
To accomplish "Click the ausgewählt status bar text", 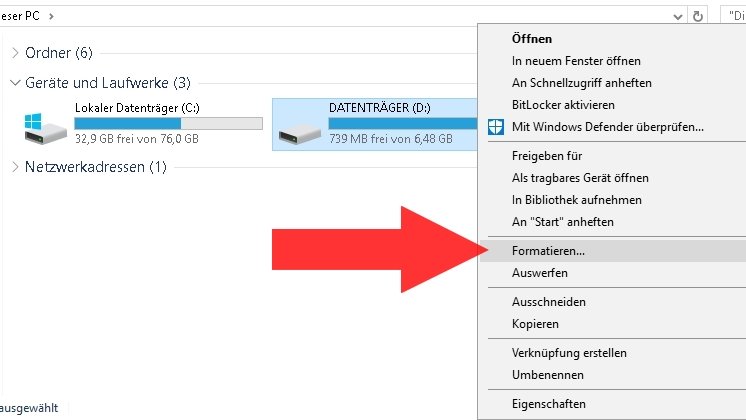I will pyautogui.click(x=29, y=408).
